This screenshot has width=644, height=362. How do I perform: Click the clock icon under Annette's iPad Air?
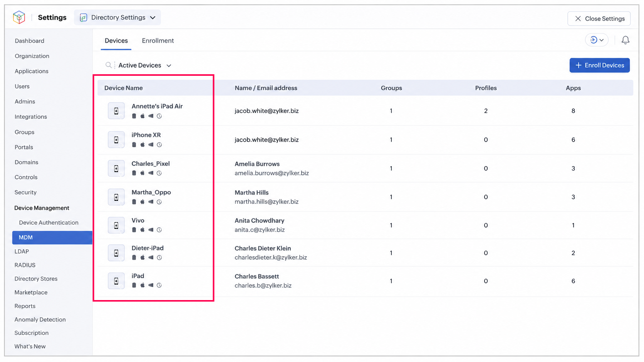pyautogui.click(x=159, y=116)
